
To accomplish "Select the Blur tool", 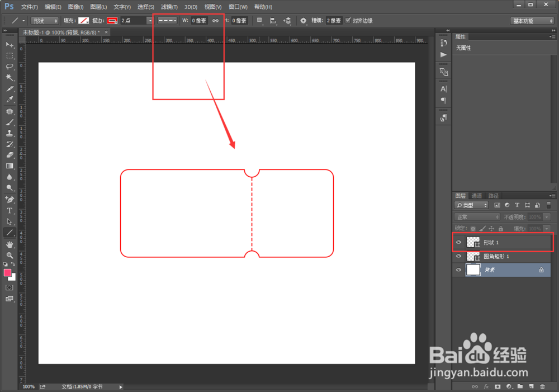I will click(x=10, y=177).
